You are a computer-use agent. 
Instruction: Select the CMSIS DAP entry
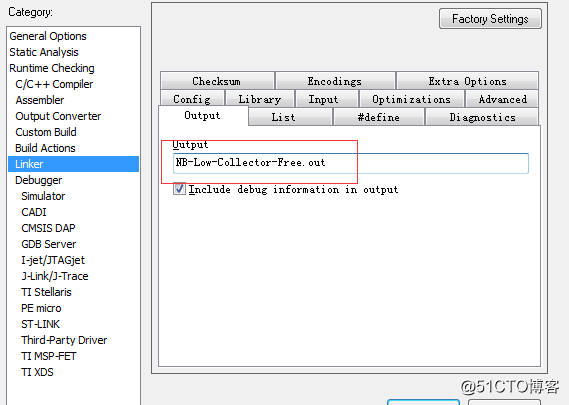[48, 228]
